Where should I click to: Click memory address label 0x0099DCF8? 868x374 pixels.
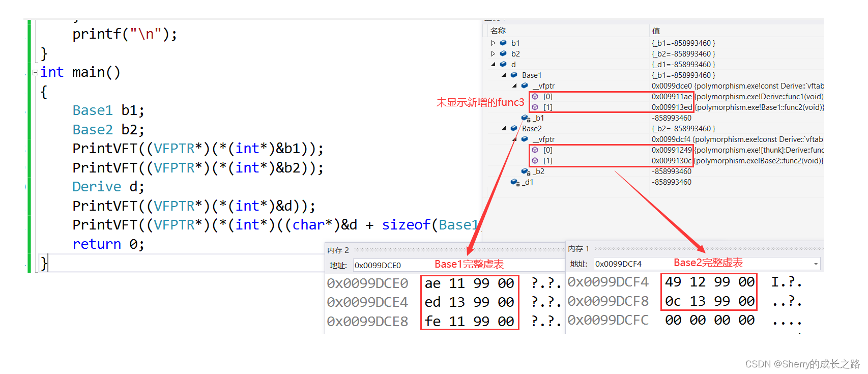(x=608, y=301)
